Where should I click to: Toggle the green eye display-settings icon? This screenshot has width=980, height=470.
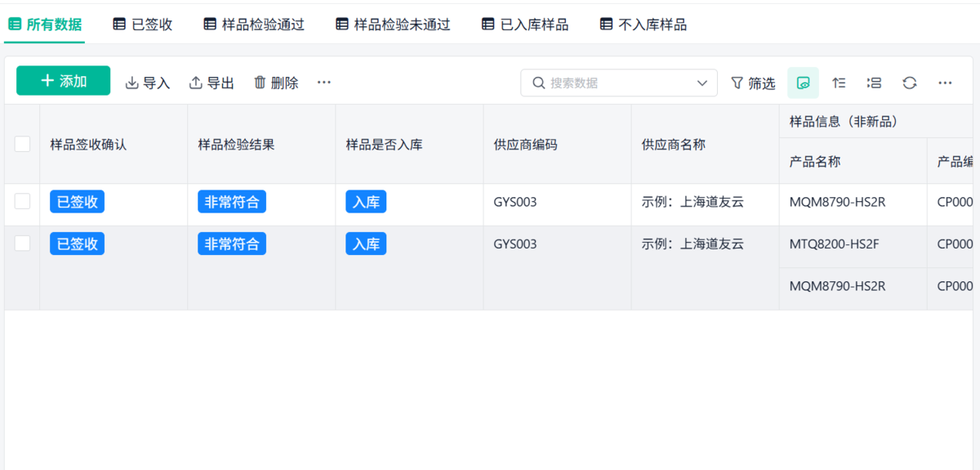[x=803, y=83]
